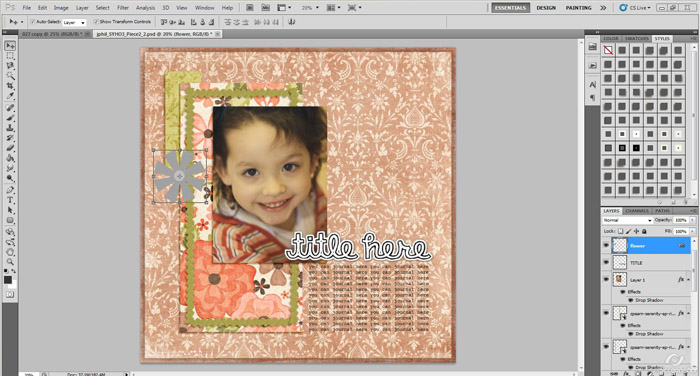This screenshot has width=700, height=376.
Task: Switch to the Painting workspace
Action: click(578, 8)
